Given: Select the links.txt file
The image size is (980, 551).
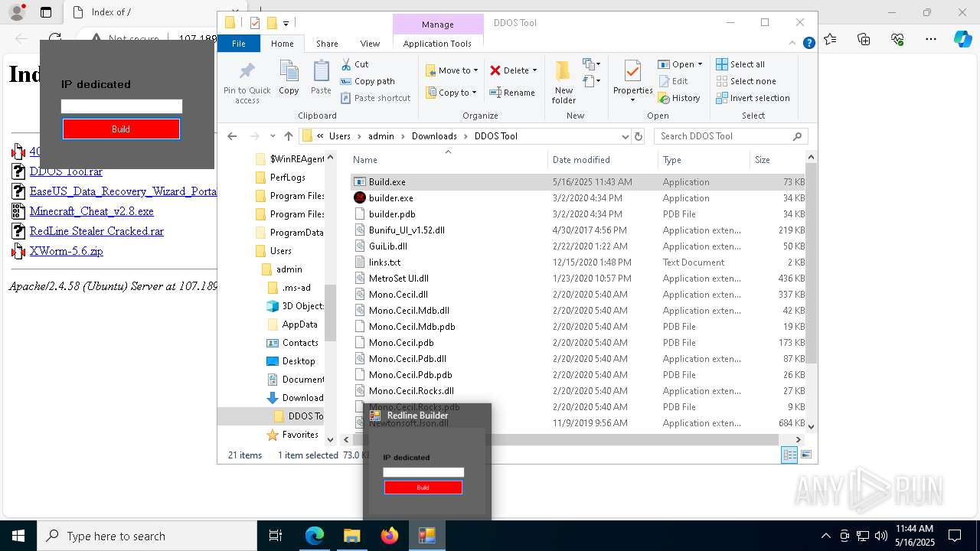Looking at the screenshot, I should pos(384,262).
